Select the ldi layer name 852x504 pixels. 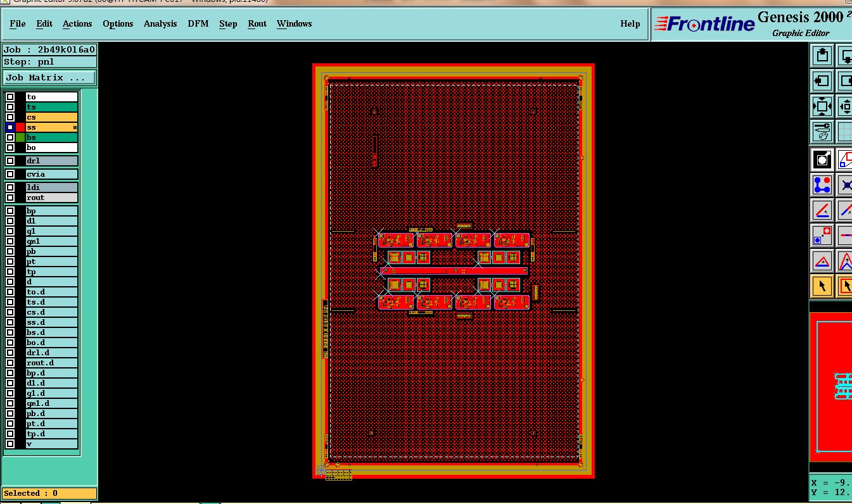coord(52,187)
